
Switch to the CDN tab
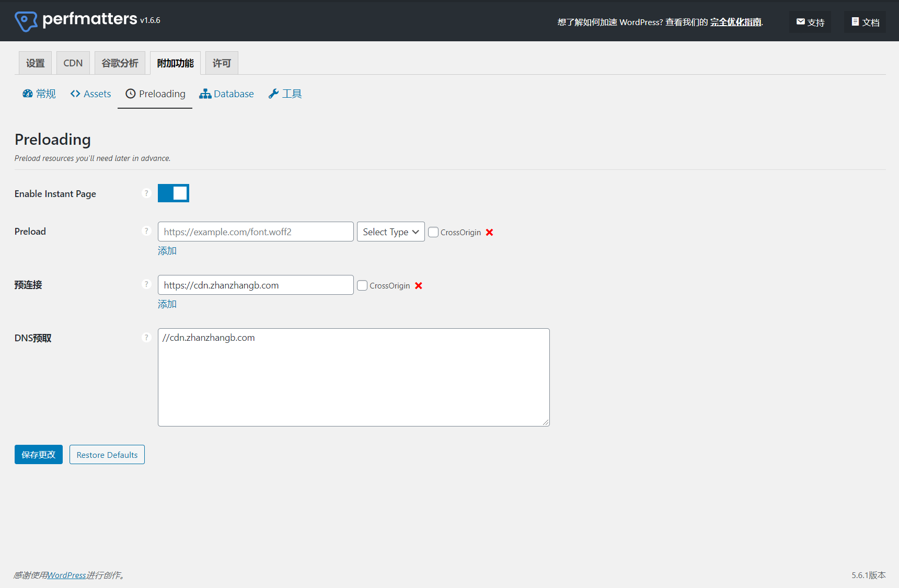73,63
